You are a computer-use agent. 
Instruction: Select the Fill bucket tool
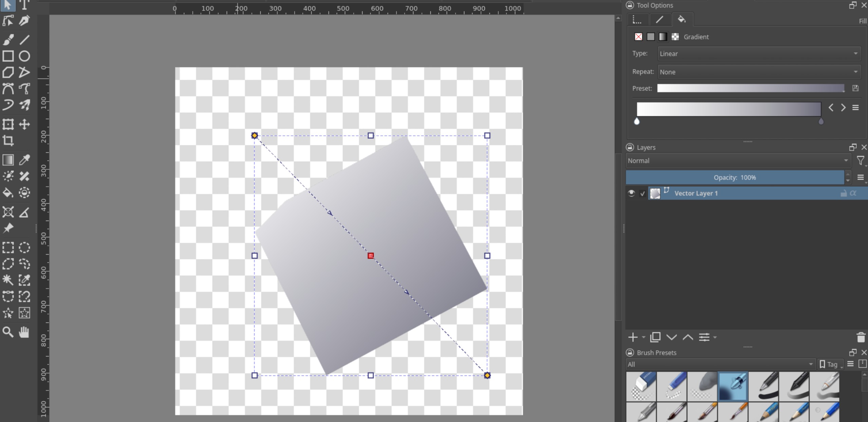point(8,193)
